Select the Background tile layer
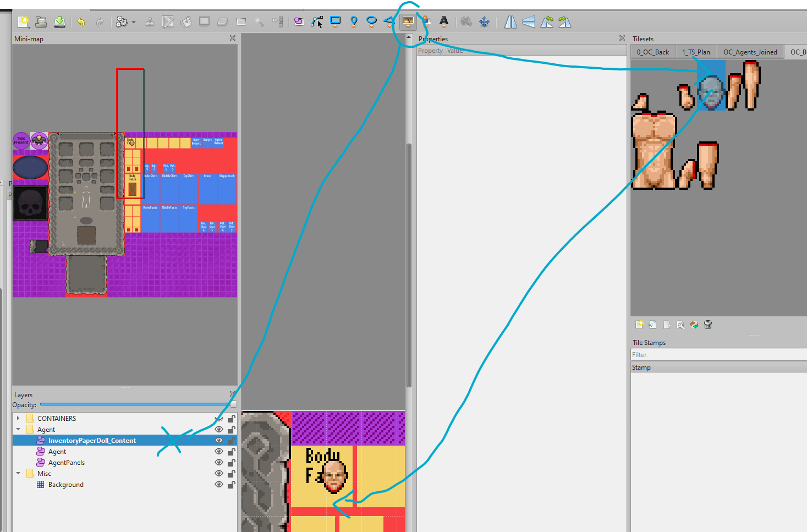The height and width of the screenshot is (532, 807). (x=65, y=485)
